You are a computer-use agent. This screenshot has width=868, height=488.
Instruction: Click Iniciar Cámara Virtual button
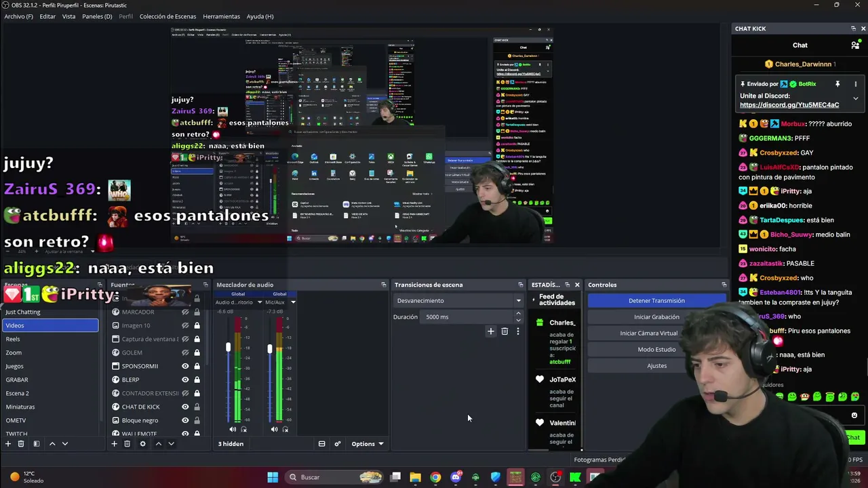(x=649, y=333)
